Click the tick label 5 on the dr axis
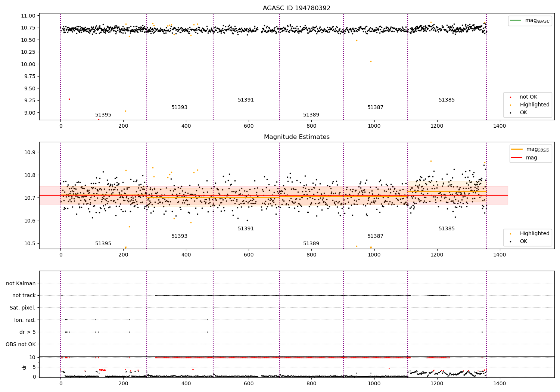The width and height of the screenshot is (560, 392). tap(34, 367)
